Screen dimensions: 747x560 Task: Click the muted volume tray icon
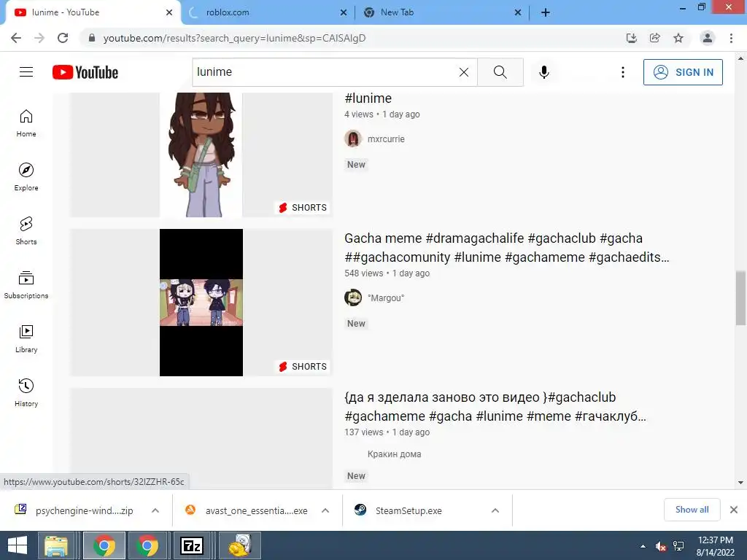pos(660,546)
